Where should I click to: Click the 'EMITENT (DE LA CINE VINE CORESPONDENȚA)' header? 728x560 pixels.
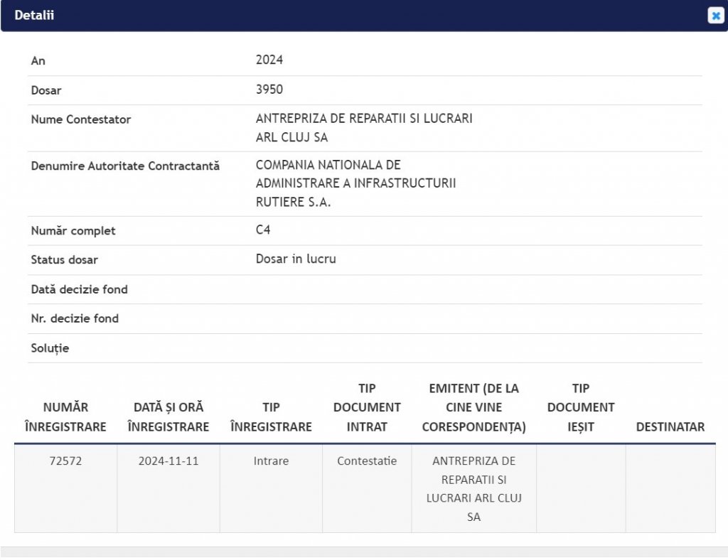[473, 407]
